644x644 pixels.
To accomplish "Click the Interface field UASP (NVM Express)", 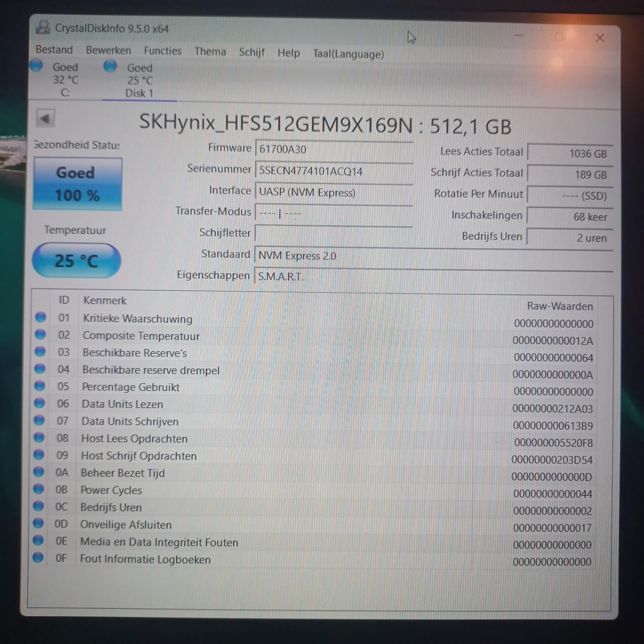I will (334, 192).
